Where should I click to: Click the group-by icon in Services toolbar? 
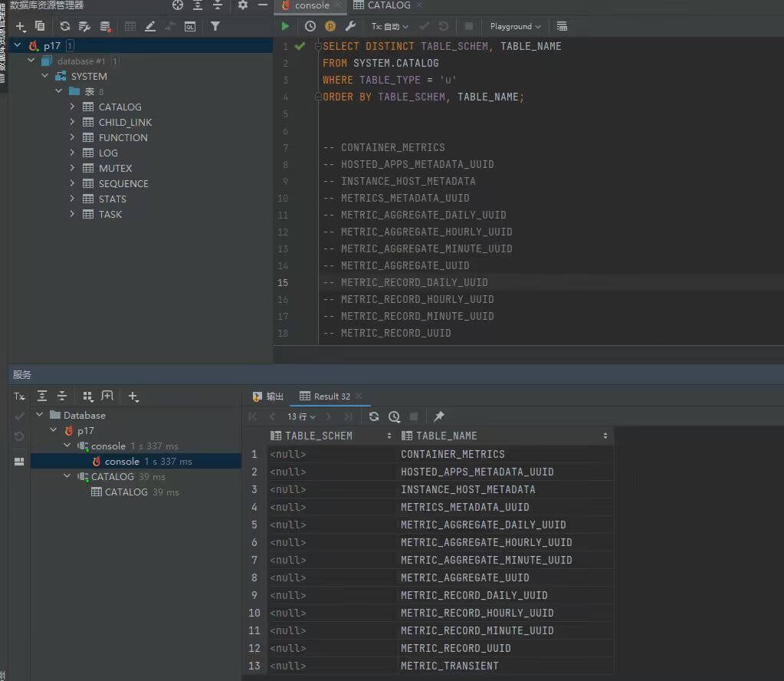coord(87,396)
